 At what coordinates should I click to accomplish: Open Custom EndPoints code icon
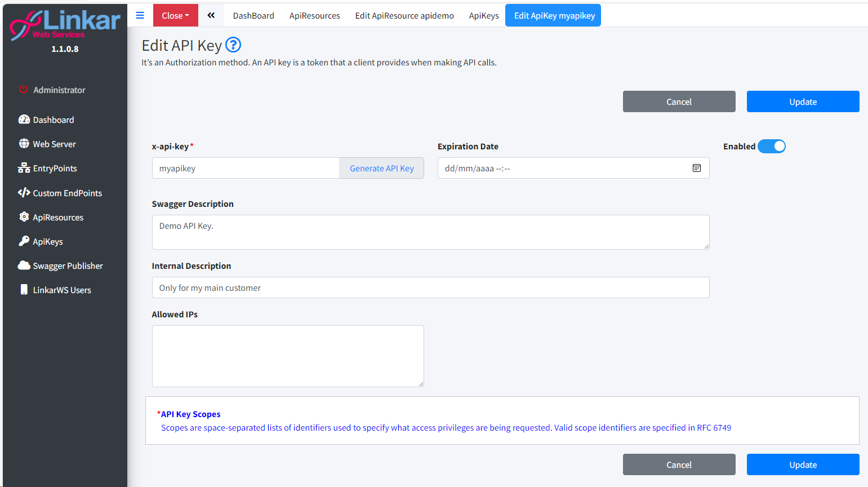click(x=24, y=193)
